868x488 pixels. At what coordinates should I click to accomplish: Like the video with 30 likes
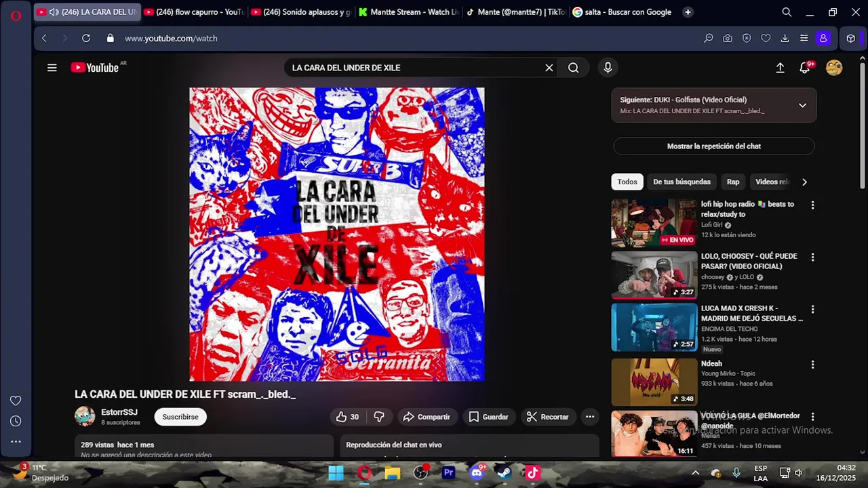pyautogui.click(x=347, y=417)
